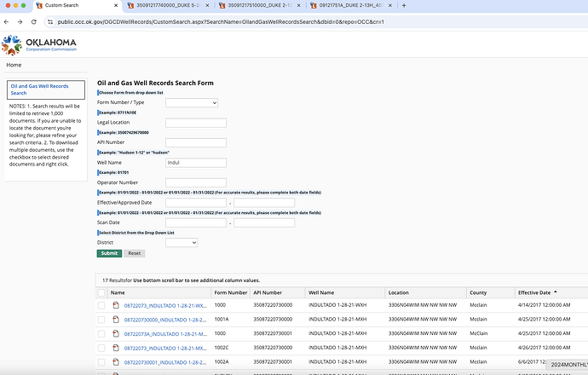
Task: Select date 4/26/2017 12:00:00 AM cell
Action: coord(545,348)
